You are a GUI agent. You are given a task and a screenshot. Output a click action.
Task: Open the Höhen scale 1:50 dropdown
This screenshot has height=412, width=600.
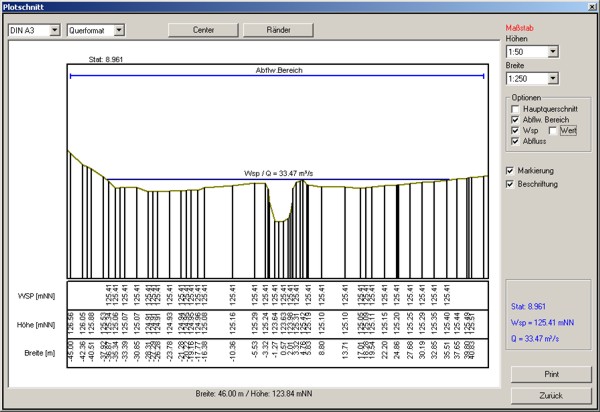pyautogui.click(x=552, y=51)
